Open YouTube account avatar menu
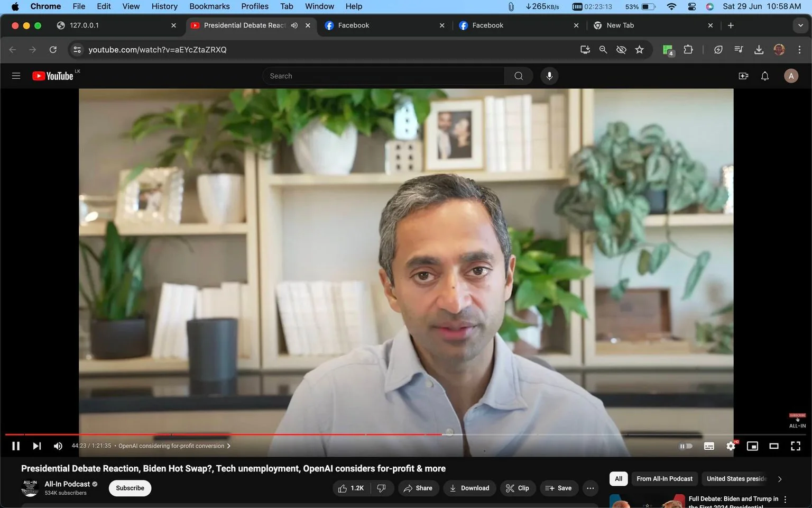This screenshot has height=508, width=812. click(x=791, y=76)
